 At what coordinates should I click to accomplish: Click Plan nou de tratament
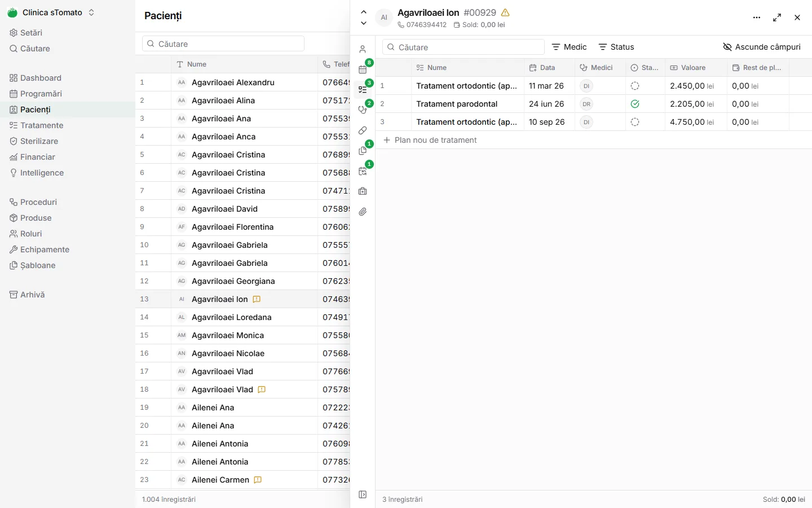(430, 140)
